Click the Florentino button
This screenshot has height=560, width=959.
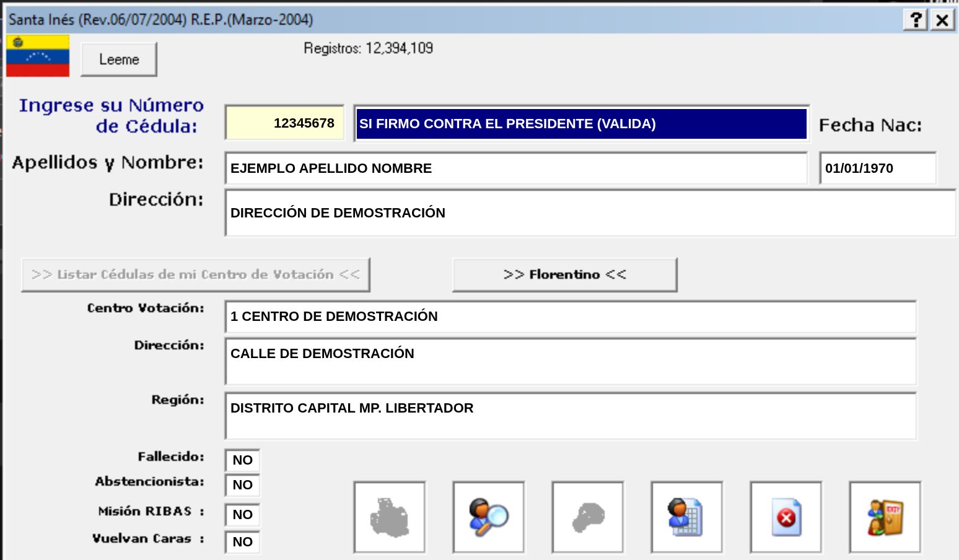click(565, 274)
